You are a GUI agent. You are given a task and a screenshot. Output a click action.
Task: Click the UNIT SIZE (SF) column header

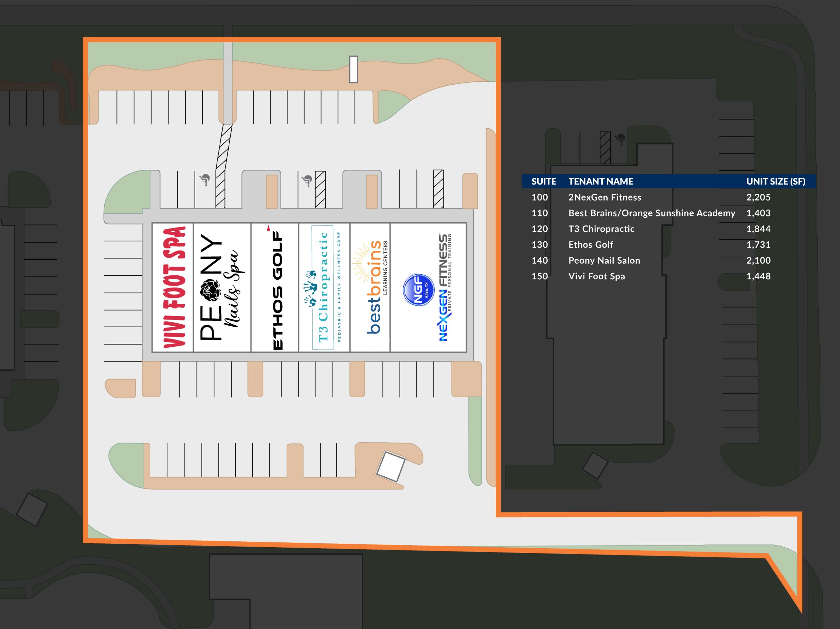coord(775,182)
